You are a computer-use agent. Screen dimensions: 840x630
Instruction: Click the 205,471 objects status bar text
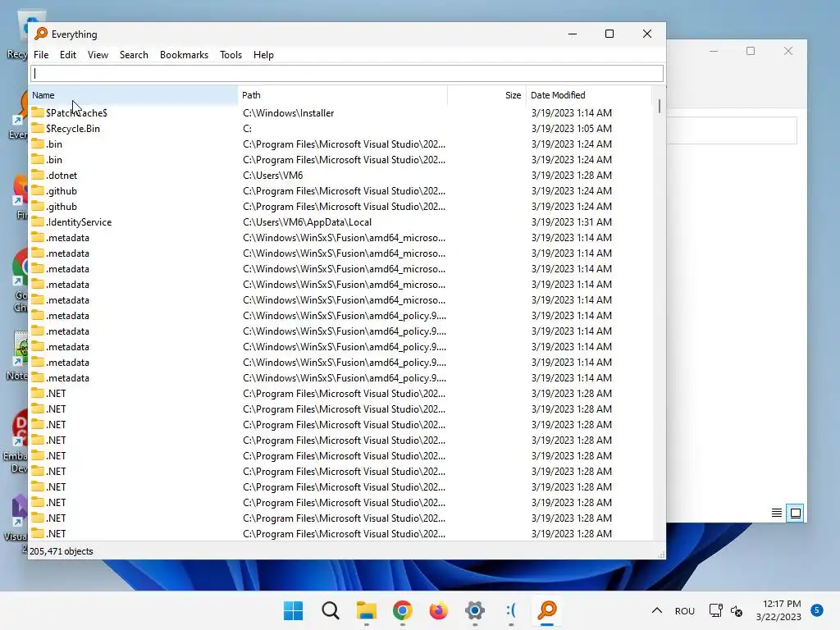coord(61,551)
